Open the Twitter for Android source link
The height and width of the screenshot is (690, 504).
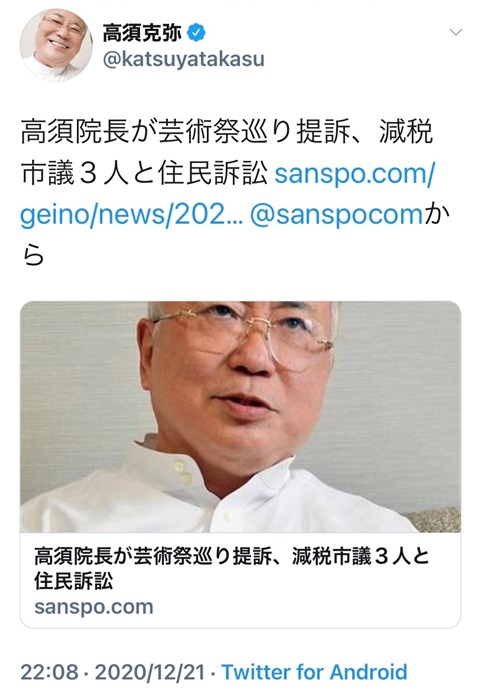coord(314,672)
